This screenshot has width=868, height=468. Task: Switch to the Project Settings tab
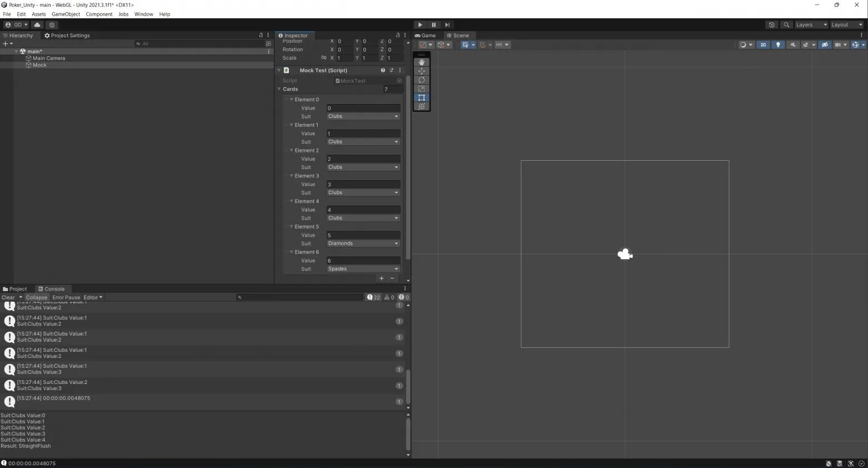coord(67,35)
